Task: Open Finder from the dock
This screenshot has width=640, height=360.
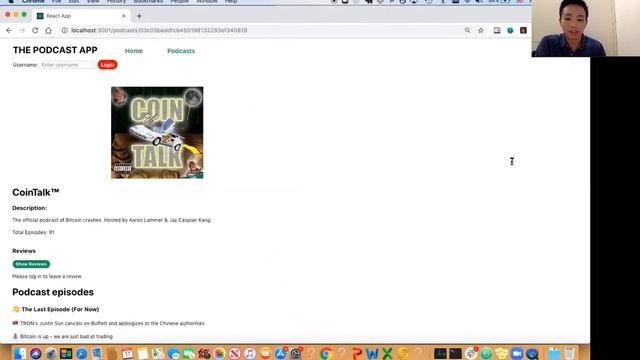Action: pos(20,353)
